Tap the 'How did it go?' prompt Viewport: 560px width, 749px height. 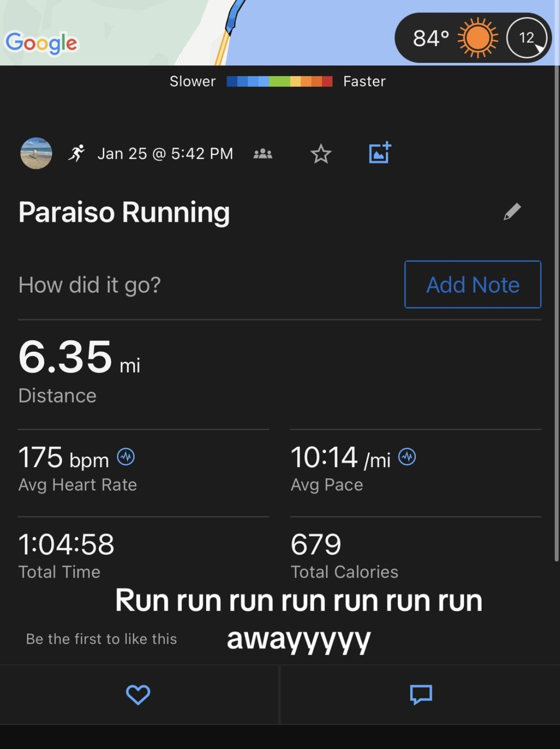(x=90, y=285)
